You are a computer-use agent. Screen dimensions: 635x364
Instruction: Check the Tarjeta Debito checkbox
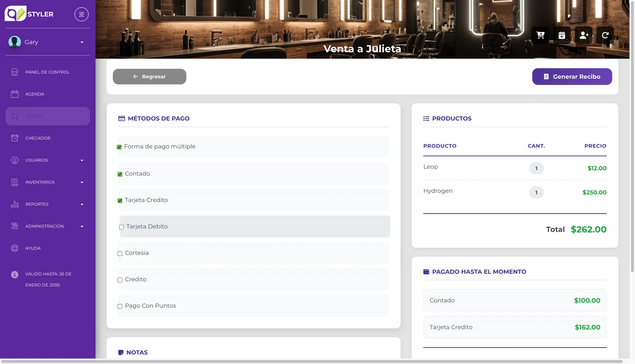121,227
